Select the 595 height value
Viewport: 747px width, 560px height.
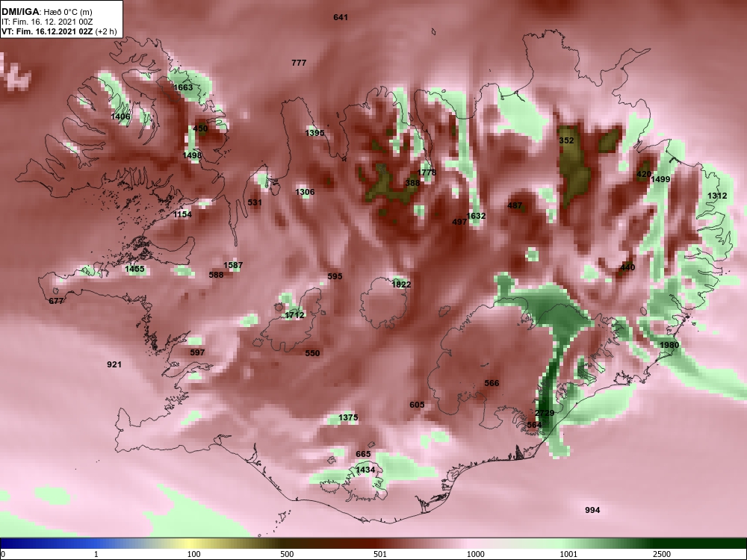335,276
